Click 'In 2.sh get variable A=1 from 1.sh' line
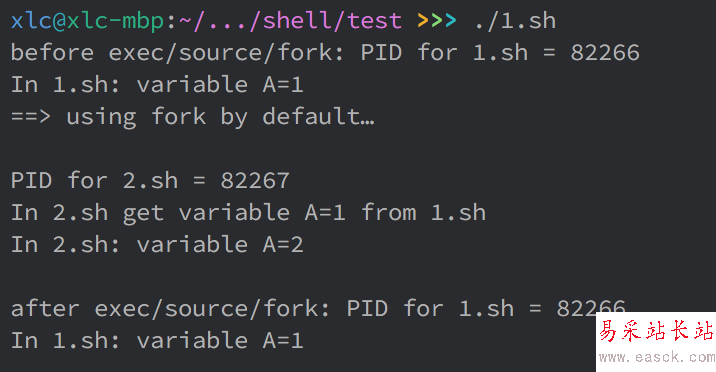716x372 pixels. pos(248,213)
